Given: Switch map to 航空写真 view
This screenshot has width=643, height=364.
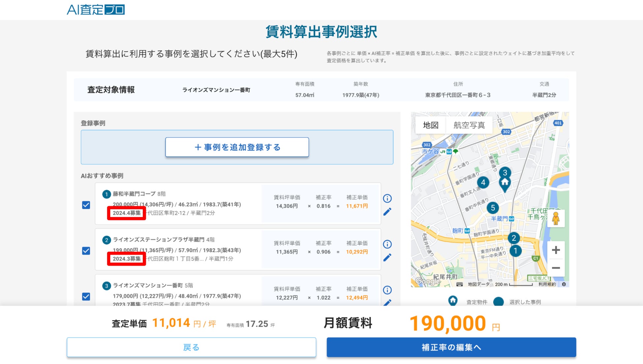Looking at the screenshot, I should [469, 125].
